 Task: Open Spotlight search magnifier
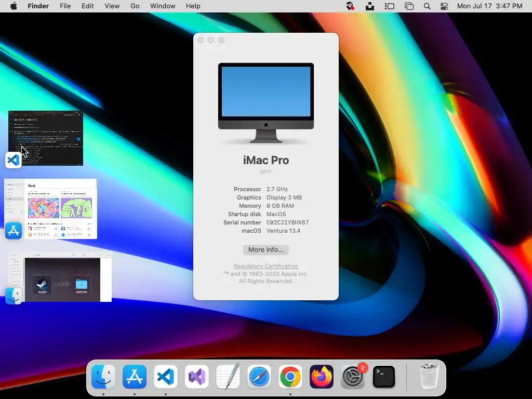pos(427,6)
